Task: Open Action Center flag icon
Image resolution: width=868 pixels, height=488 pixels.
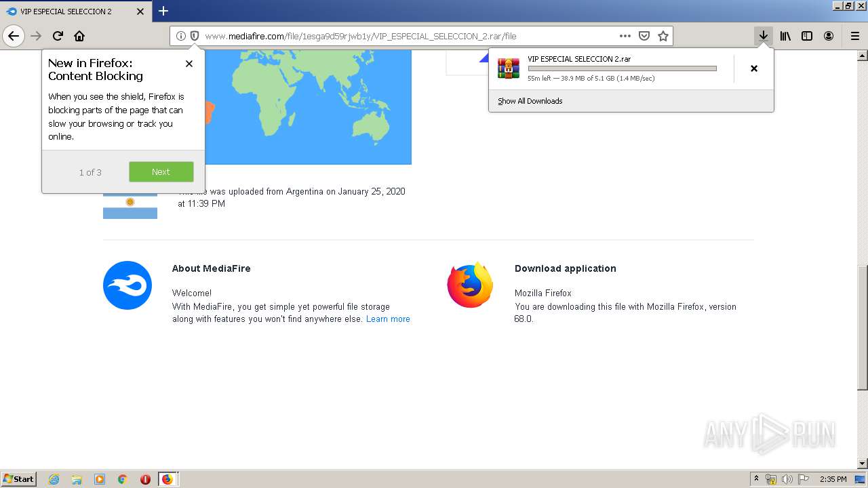Action: click(803, 479)
